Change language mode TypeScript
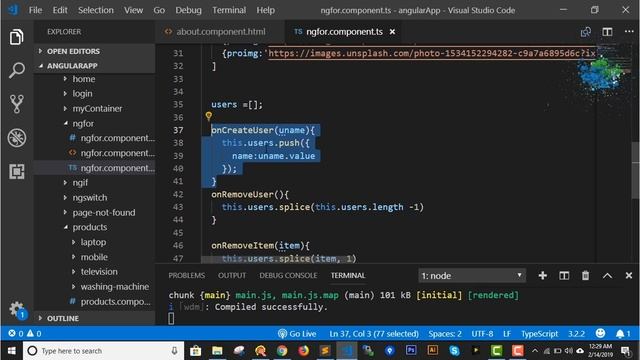 539,333
